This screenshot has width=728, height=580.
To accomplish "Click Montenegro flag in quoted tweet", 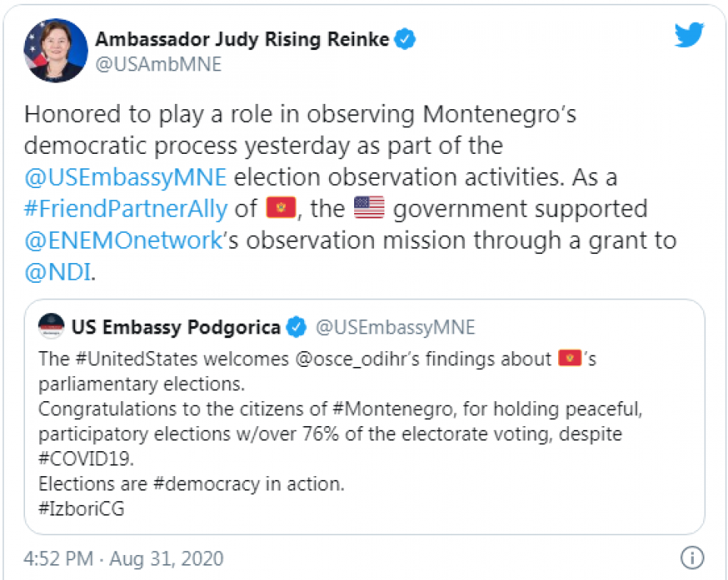I will [570, 358].
